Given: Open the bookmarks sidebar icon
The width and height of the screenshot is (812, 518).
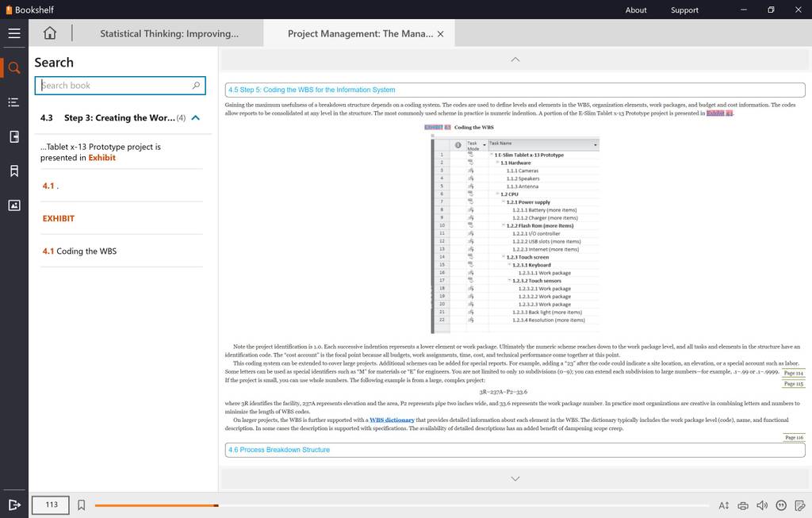Looking at the screenshot, I should 14,171.
